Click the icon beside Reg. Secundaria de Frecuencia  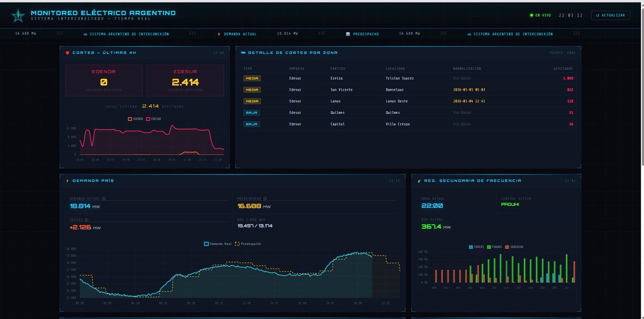point(419,180)
